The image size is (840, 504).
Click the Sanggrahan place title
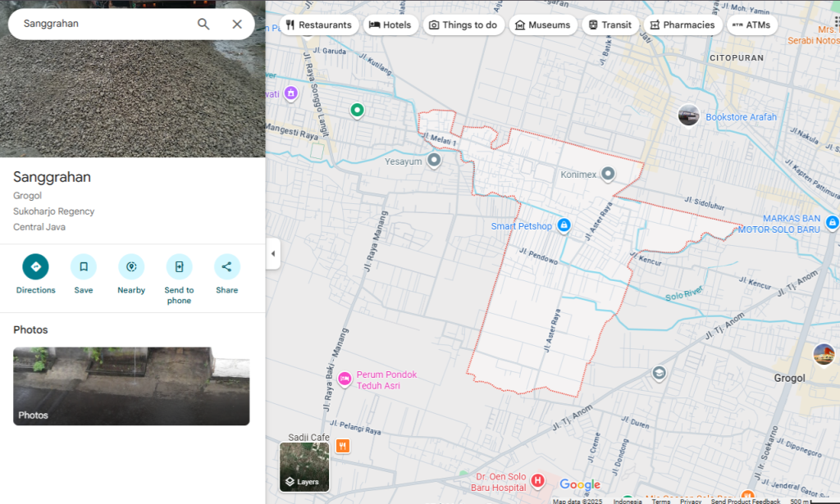coord(52,177)
